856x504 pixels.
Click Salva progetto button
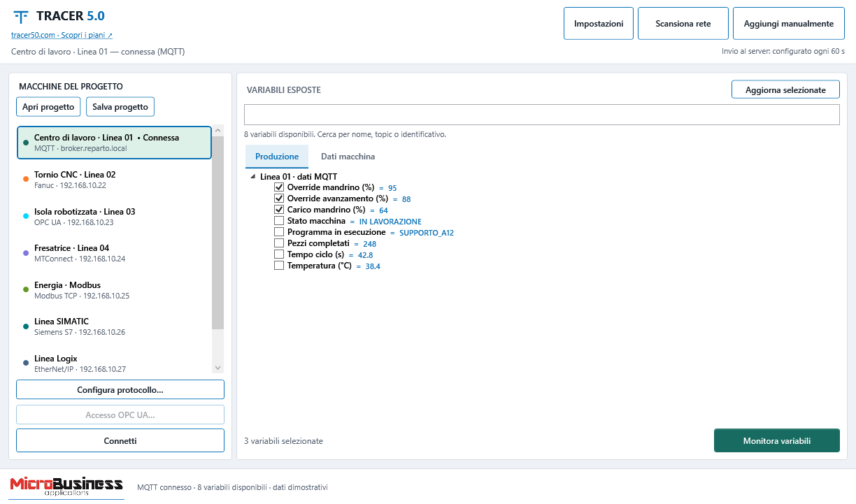[x=120, y=107]
